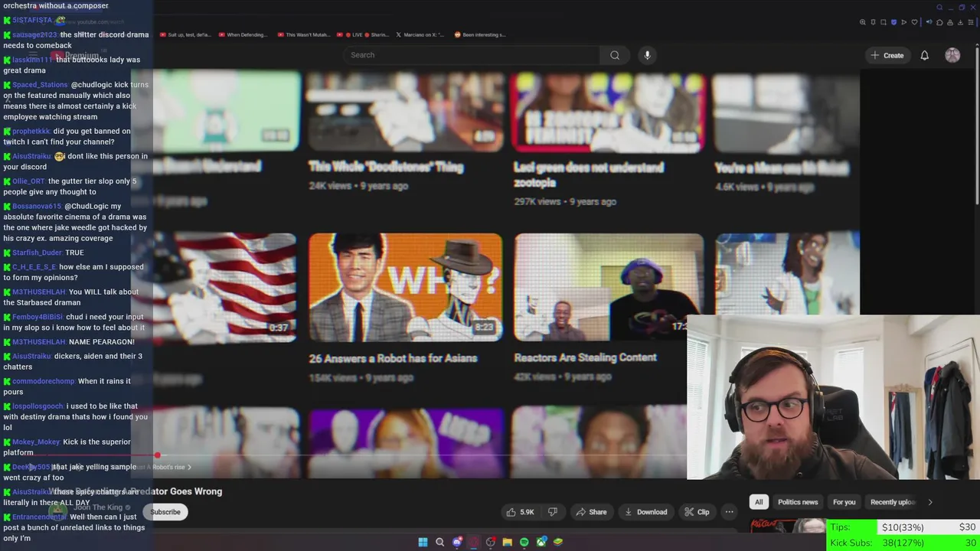Open BlueStacks from the taskbar
The image size is (980, 551).
[558, 542]
